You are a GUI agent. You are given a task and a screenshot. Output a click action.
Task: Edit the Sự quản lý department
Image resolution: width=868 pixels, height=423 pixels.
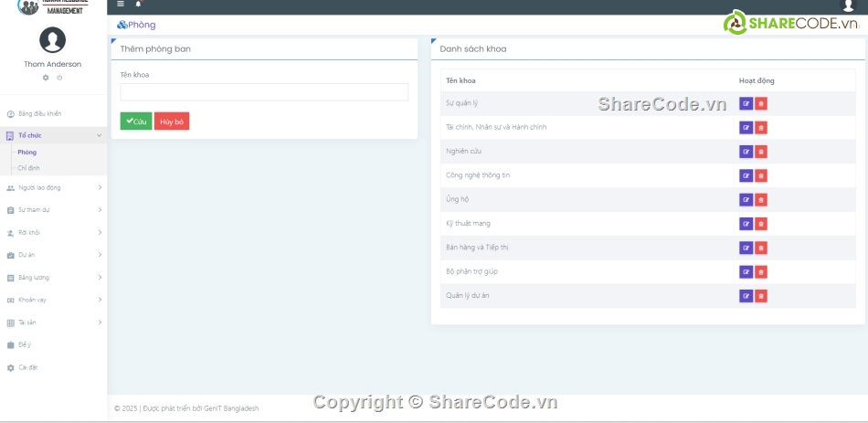point(746,103)
